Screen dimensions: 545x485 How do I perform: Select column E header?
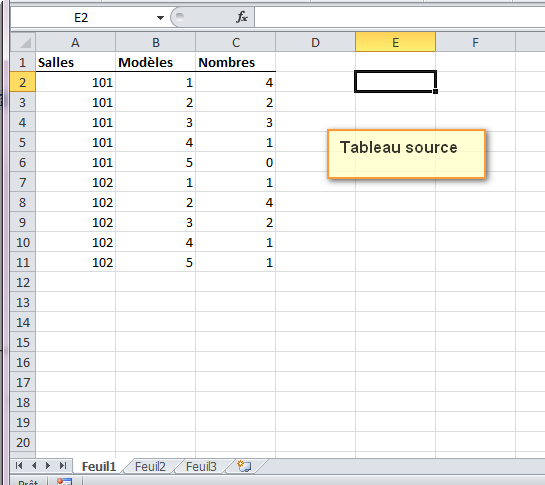tap(395, 42)
